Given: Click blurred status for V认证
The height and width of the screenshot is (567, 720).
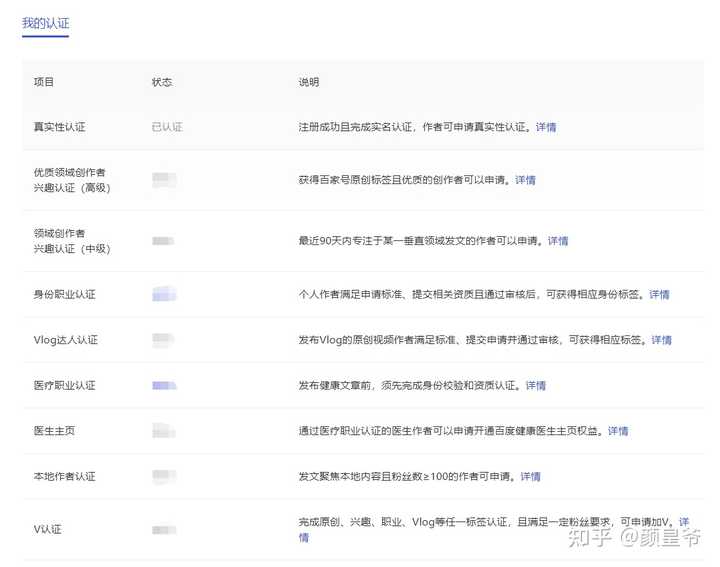Looking at the screenshot, I should 164,530.
